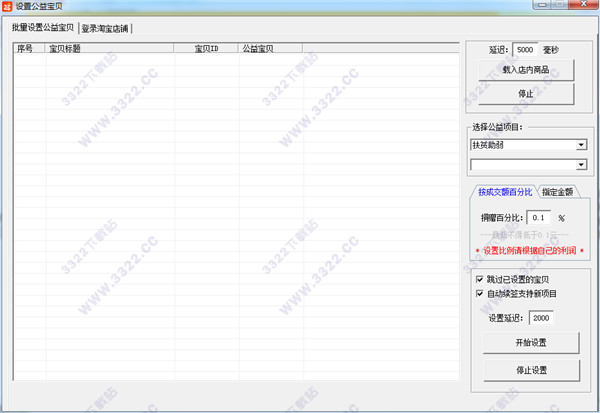Screen dimensions: 600x413
Task: Open the empty second project dropdown
Action: [x=581, y=165]
